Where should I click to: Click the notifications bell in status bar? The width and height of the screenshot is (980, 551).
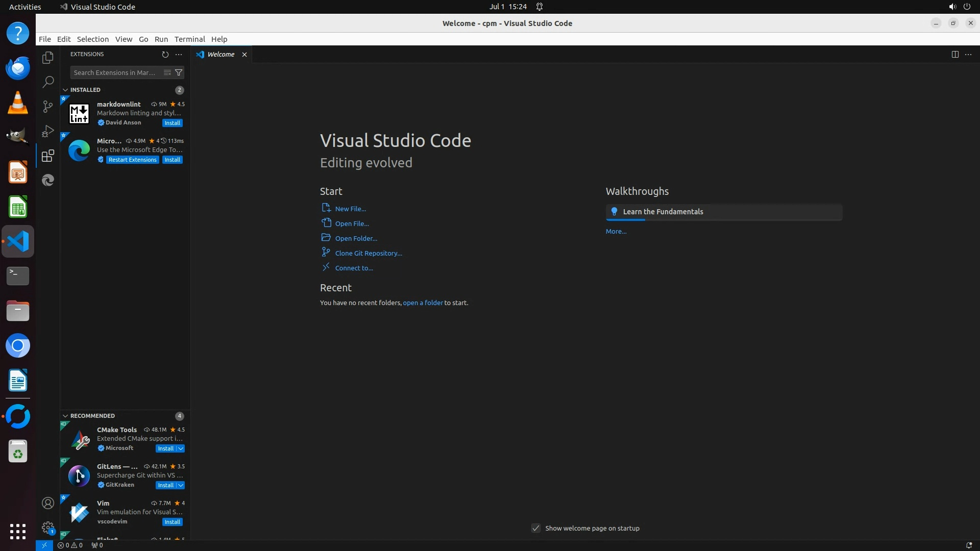coord(969,545)
